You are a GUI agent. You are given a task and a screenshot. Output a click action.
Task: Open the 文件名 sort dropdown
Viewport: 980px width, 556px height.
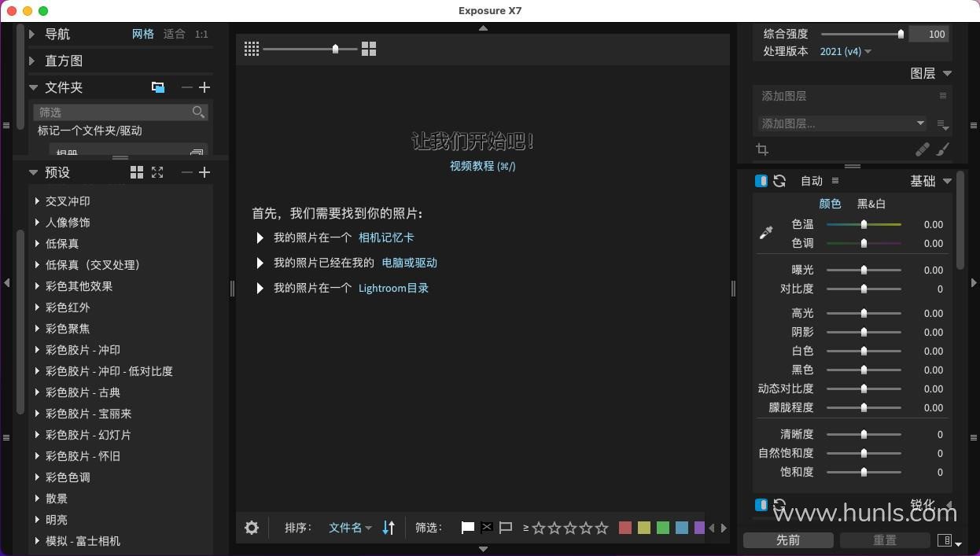(350, 528)
